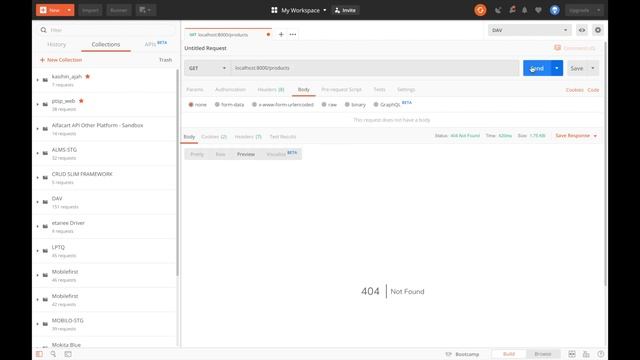Open the notifications bell
This screenshot has height=360, width=640.
point(525,10)
